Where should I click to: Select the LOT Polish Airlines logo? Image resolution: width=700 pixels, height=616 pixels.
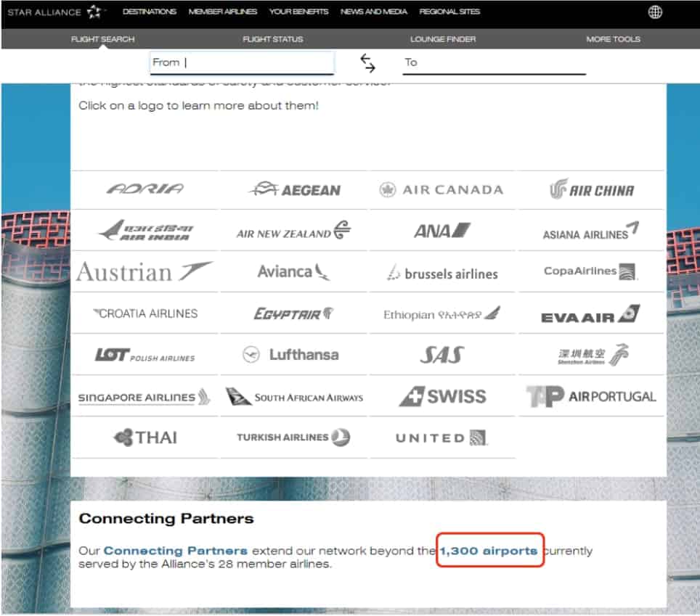(x=145, y=356)
